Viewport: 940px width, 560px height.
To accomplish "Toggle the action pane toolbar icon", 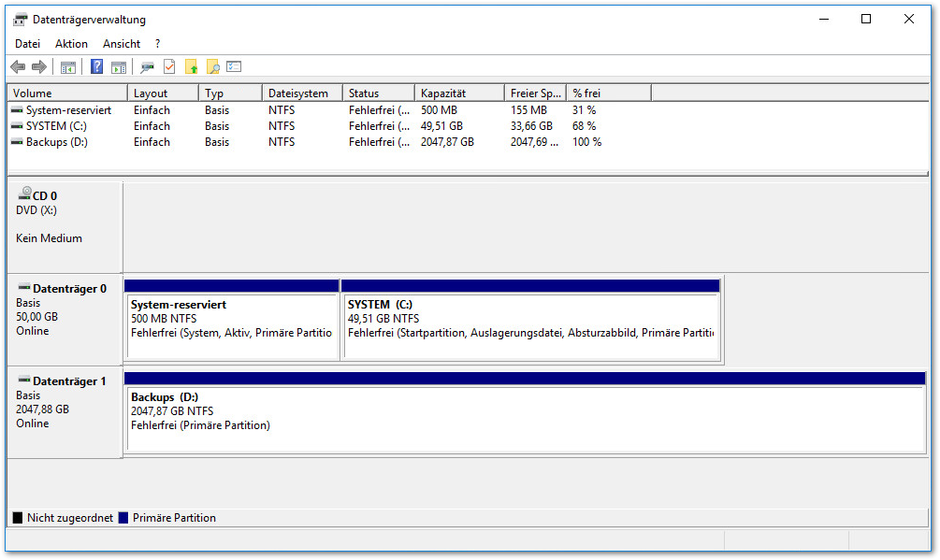I will point(119,67).
